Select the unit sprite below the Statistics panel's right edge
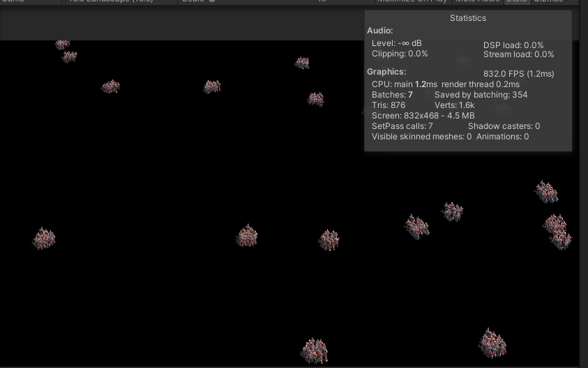The image size is (588, 368). 546,191
